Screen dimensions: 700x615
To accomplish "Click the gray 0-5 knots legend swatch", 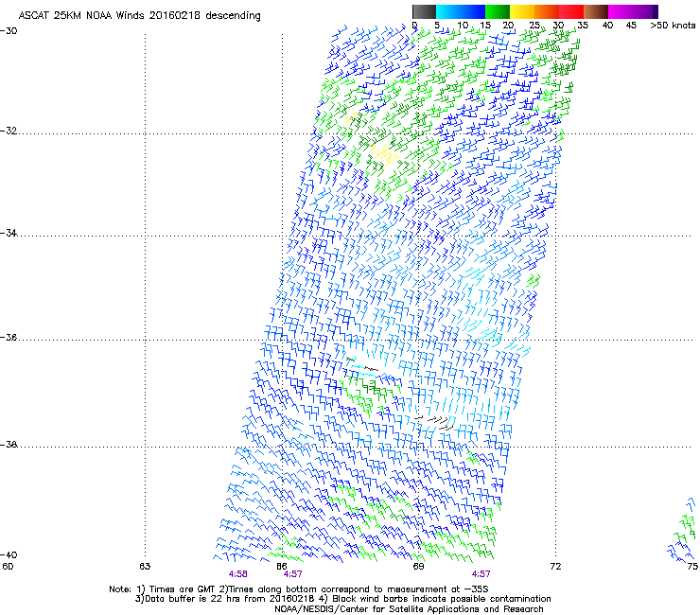I will 424,11.
